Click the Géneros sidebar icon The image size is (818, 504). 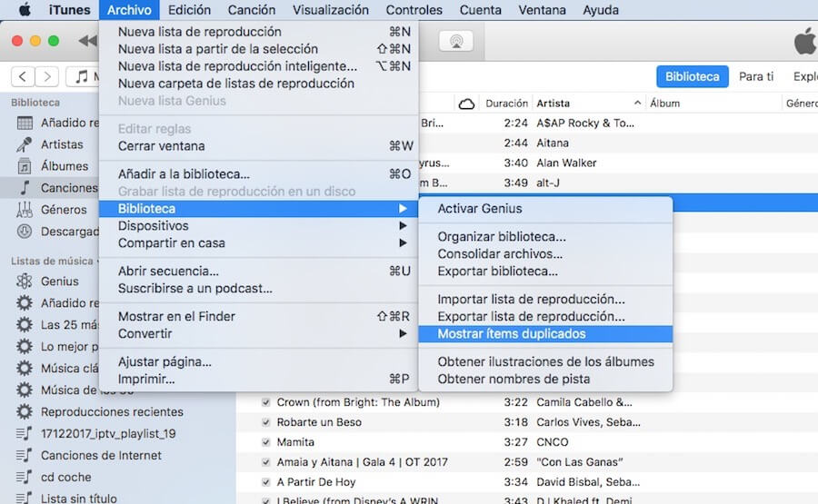pos(25,210)
